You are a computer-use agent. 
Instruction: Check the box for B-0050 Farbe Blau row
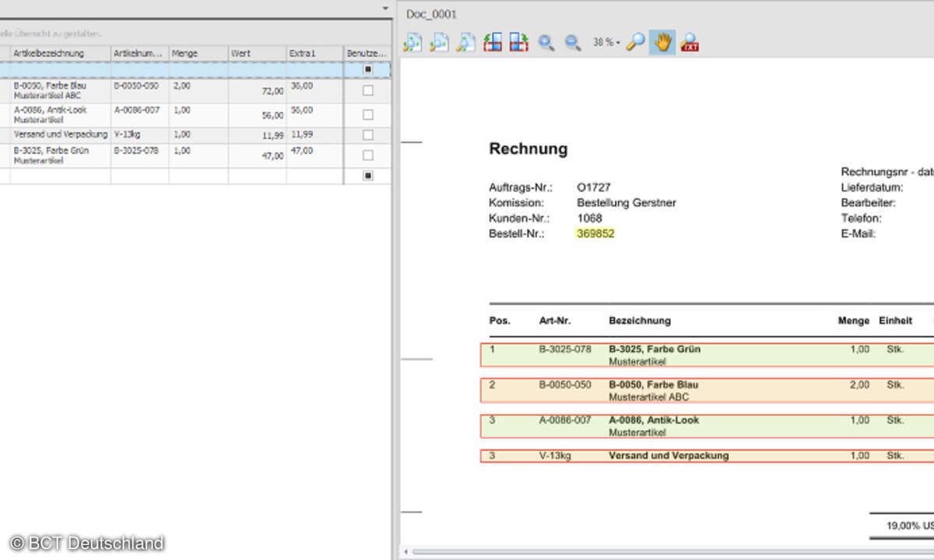[x=367, y=90]
